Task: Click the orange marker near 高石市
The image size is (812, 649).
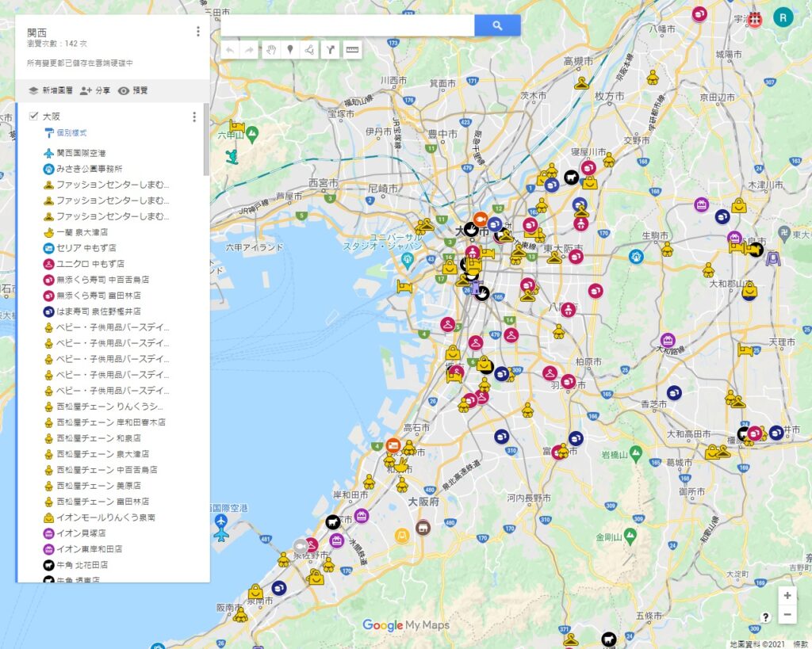Action: (x=393, y=445)
